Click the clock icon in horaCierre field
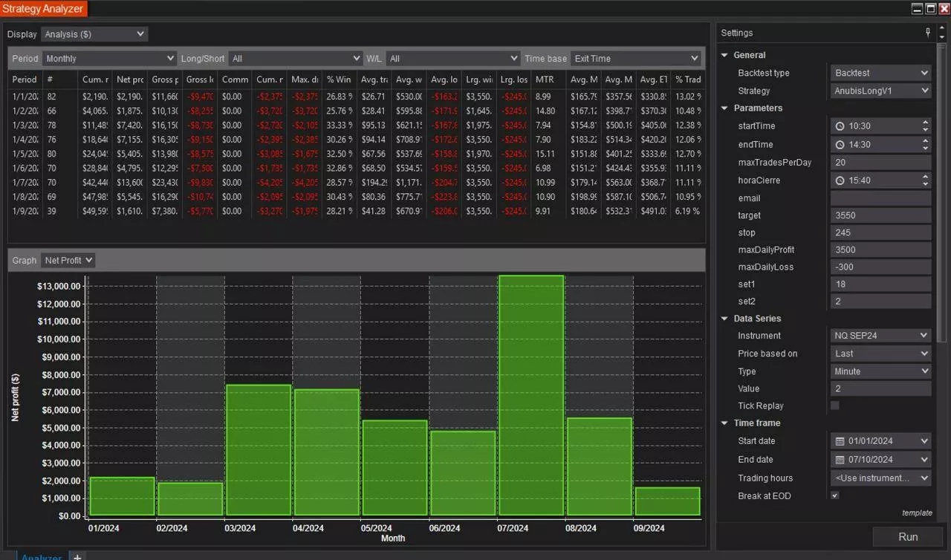 (x=840, y=180)
